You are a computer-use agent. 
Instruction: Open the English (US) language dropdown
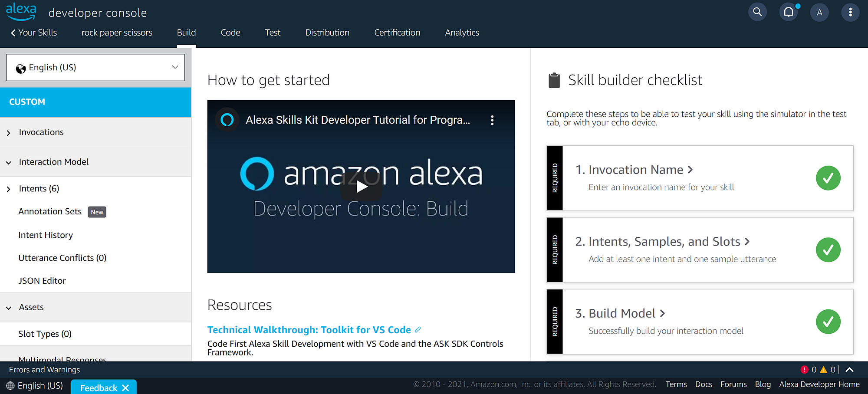coord(95,67)
